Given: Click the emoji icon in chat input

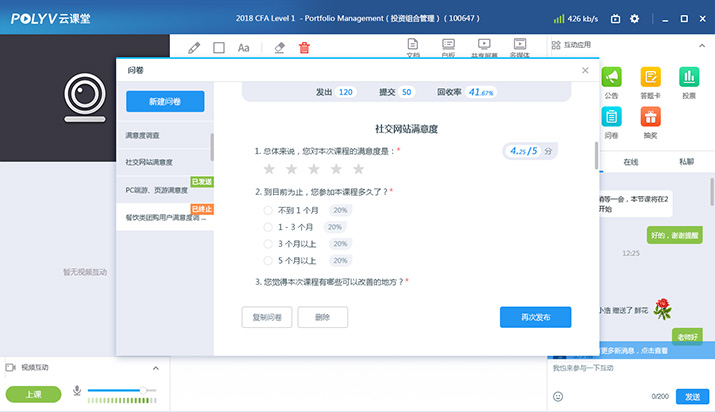Looking at the screenshot, I should click(558, 396).
